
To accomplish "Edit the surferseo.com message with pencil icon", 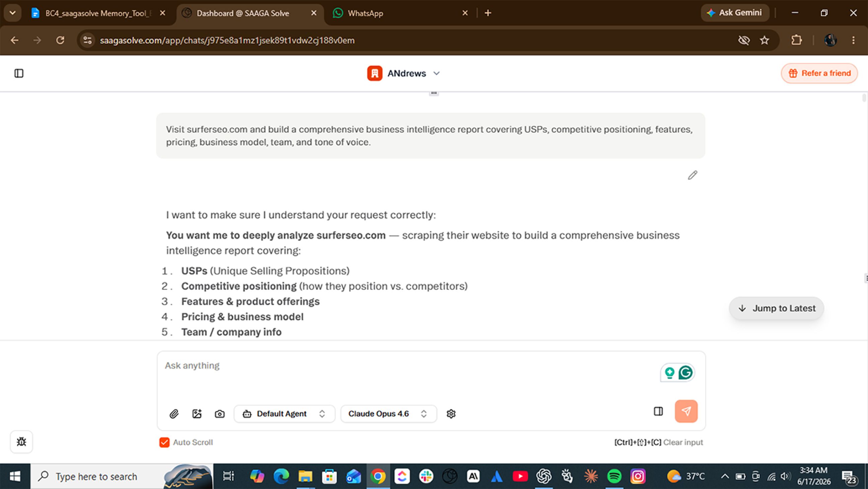I will coord(693,175).
